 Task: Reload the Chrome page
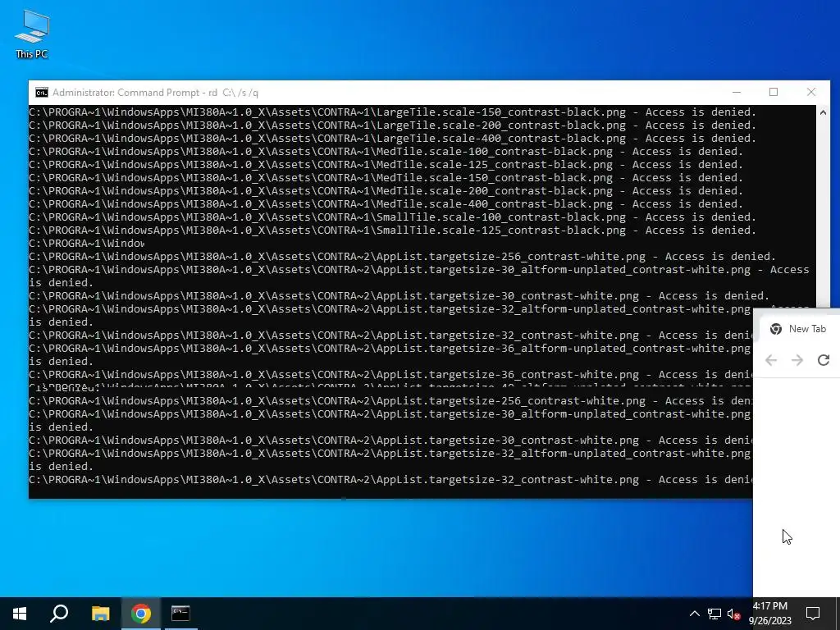click(824, 360)
